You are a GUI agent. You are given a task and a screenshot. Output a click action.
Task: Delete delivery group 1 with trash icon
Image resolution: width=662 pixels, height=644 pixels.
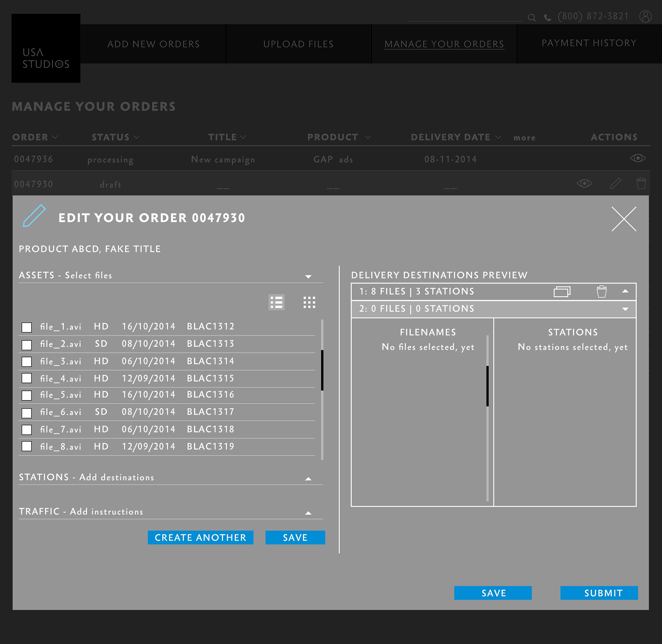pyautogui.click(x=602, y=292)
